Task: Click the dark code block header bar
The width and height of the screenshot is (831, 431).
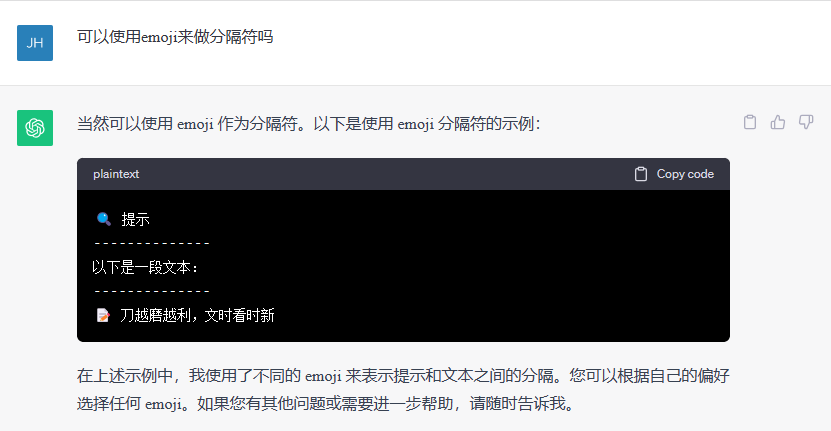Action: (403, 174)
